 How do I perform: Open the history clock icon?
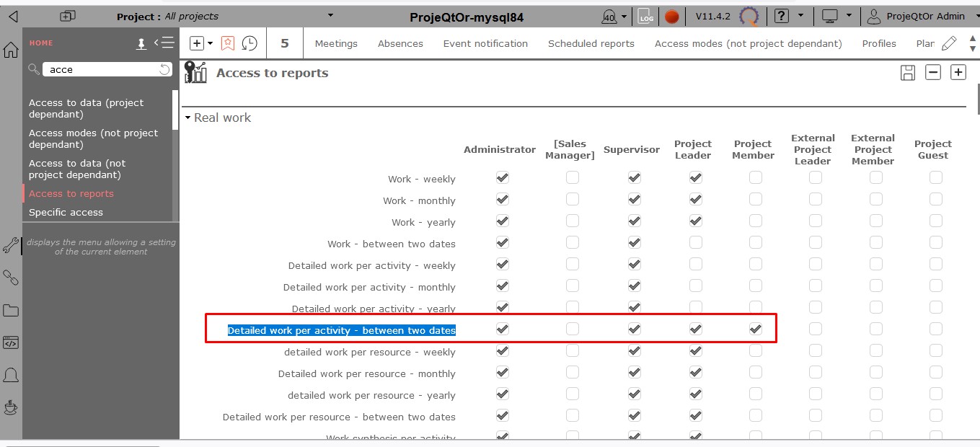click(x=250, y=43)
